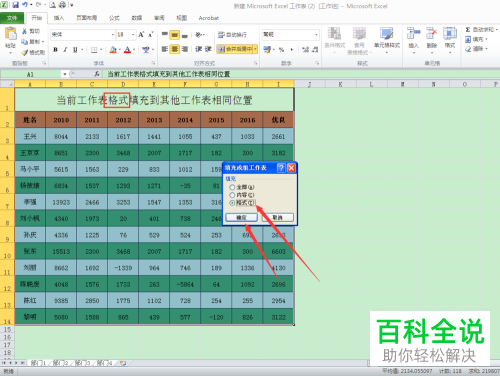Toggle the Wrap Text button
This screenshot has width=500, height=376.
232,34
